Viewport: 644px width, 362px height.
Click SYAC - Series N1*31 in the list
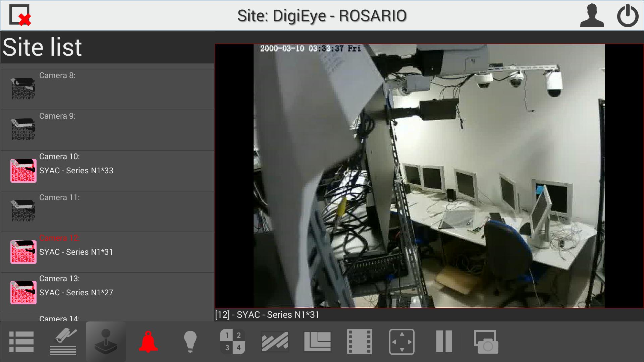(76, 252)
